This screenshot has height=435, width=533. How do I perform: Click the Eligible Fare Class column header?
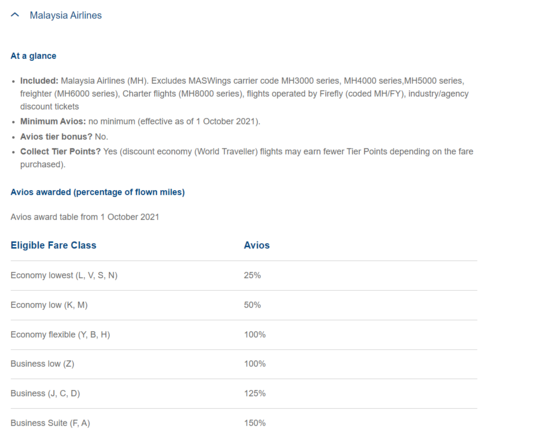(53, 245)
